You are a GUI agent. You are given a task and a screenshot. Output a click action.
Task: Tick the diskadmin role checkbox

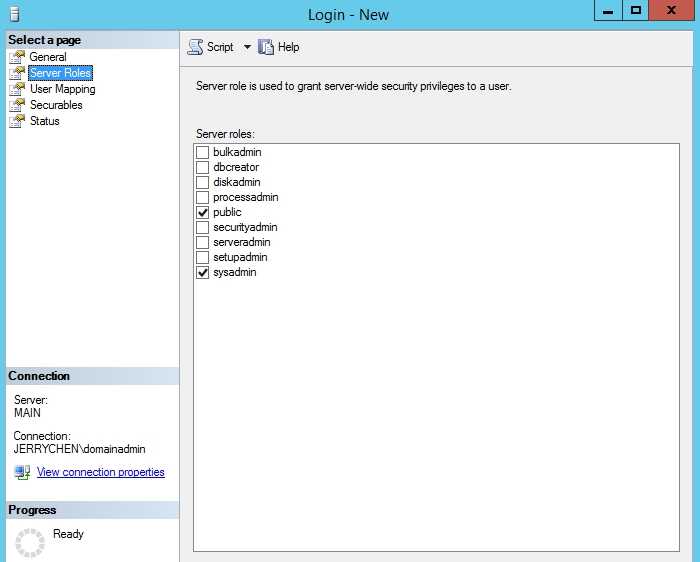coord(203,182)
